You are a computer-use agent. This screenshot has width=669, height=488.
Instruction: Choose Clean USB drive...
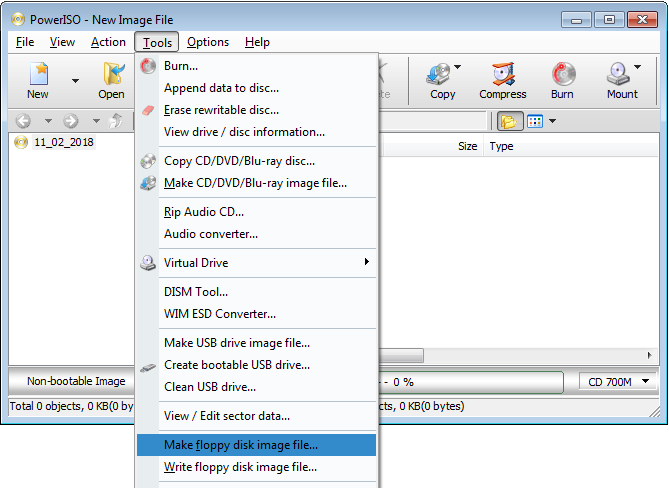(x=256, y=387)
